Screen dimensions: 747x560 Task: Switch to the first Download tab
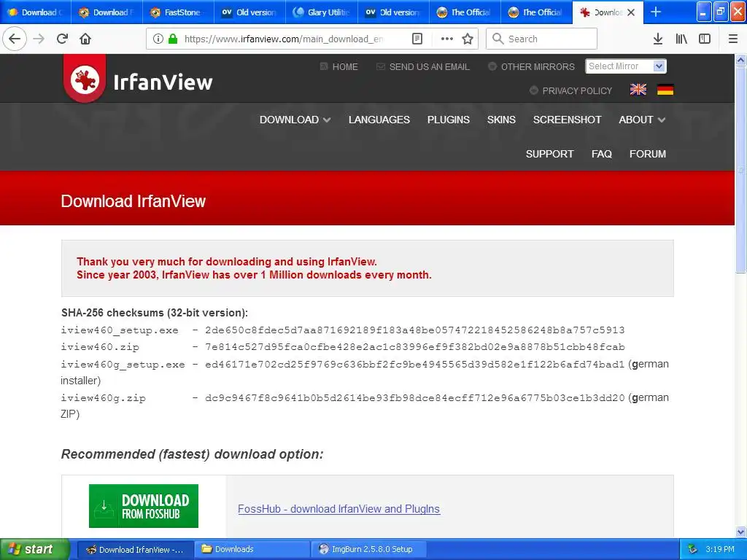(36, 12)
